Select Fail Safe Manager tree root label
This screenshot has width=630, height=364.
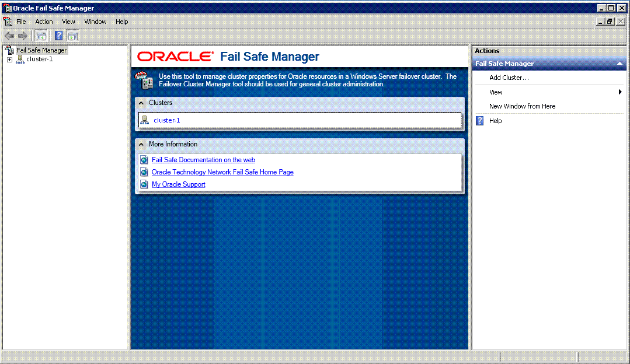click(x=41, y=50)
